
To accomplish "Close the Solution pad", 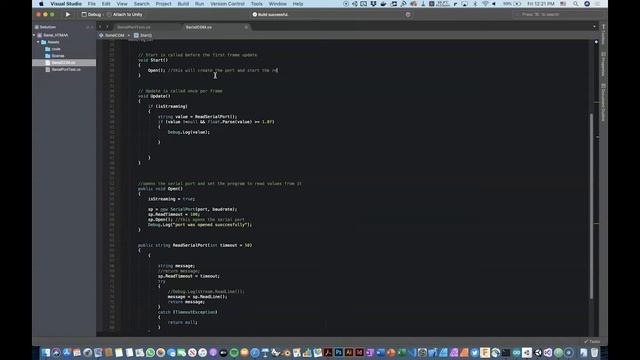I will [x=92, y=27].
